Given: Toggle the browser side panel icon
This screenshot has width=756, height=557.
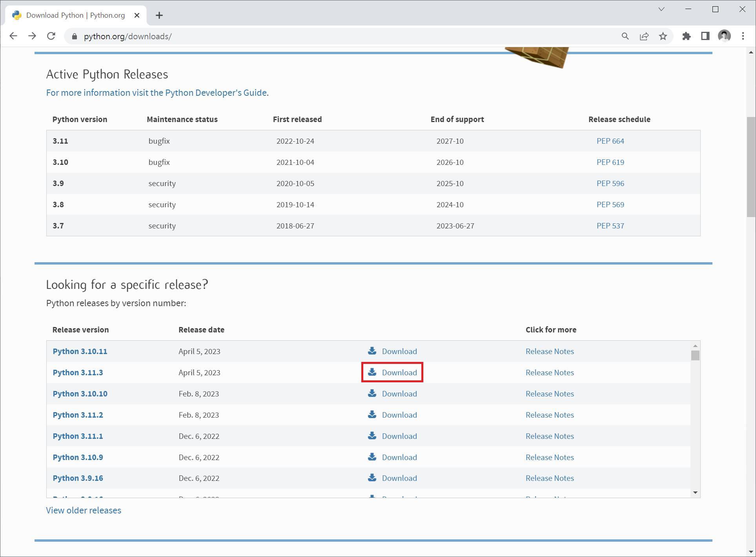Looking at the screenshot, I should coord(705,36).
